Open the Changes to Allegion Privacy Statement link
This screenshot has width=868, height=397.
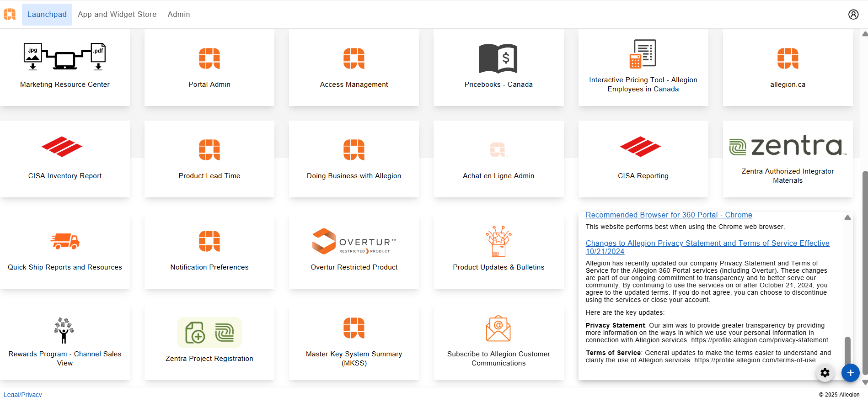(707, 247)
